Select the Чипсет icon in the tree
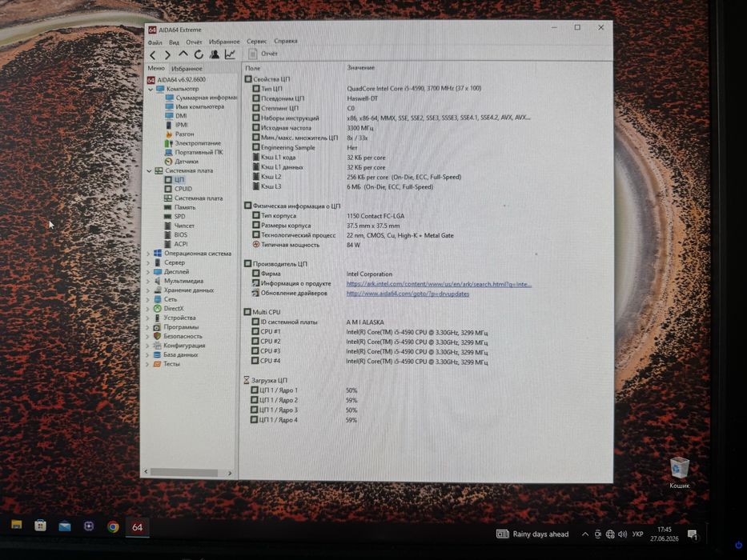This screenshot has height=560, width=747. click(x=167, y=226)
